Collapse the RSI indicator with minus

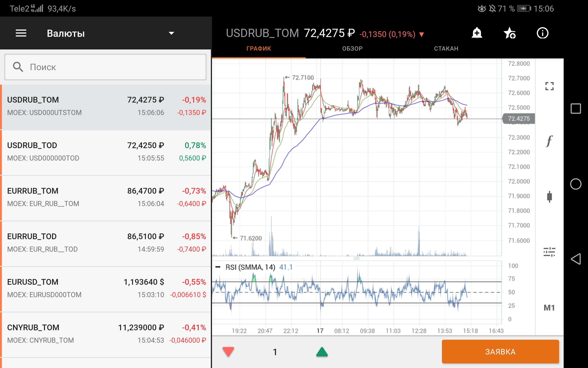point(218,267)
